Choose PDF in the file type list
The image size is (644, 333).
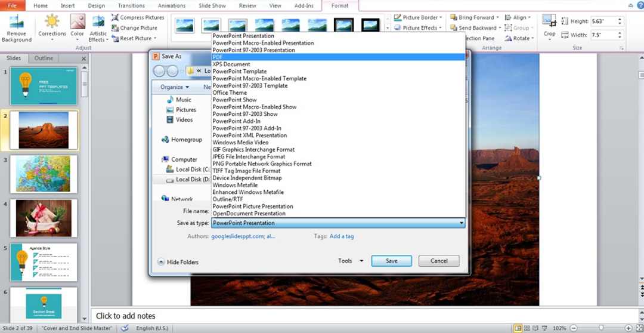pos(339,57)
